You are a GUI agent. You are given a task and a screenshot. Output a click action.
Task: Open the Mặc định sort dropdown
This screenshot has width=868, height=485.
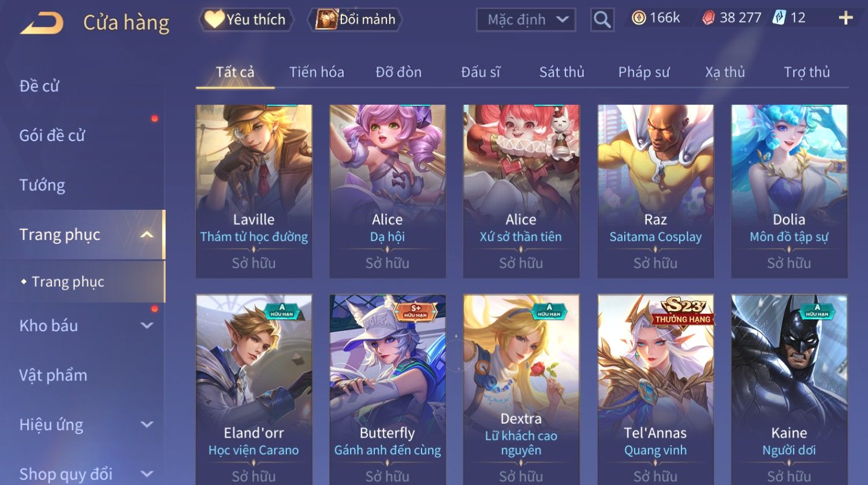coord(526,20)
